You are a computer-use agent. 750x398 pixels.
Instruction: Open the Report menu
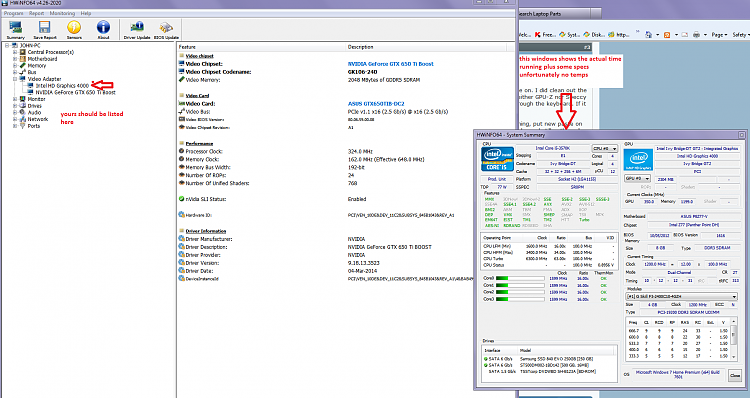[x=36, y=13]
